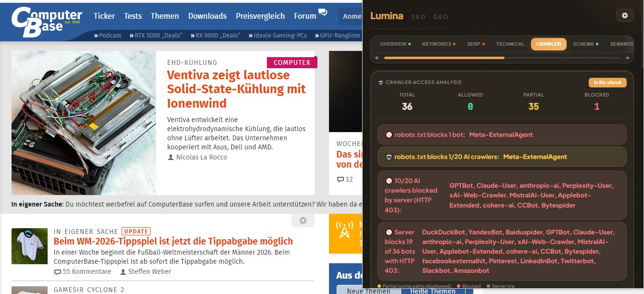Image resolution: width=644 pixels, height=294 pixels.
Task: Click the 'robots.txt blocks 1/20 AI crawlers' row
Action: pyautogui.click(x=502, y=157)
